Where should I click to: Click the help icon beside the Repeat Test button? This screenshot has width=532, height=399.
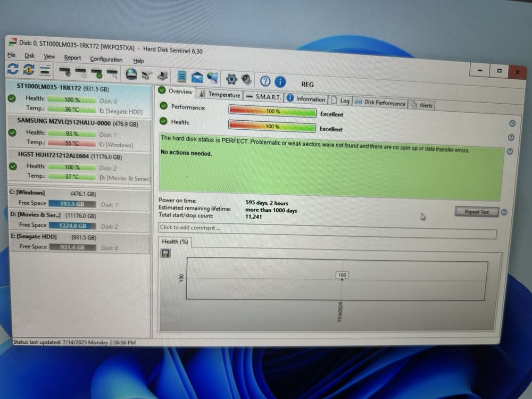(x=504, y=212)
